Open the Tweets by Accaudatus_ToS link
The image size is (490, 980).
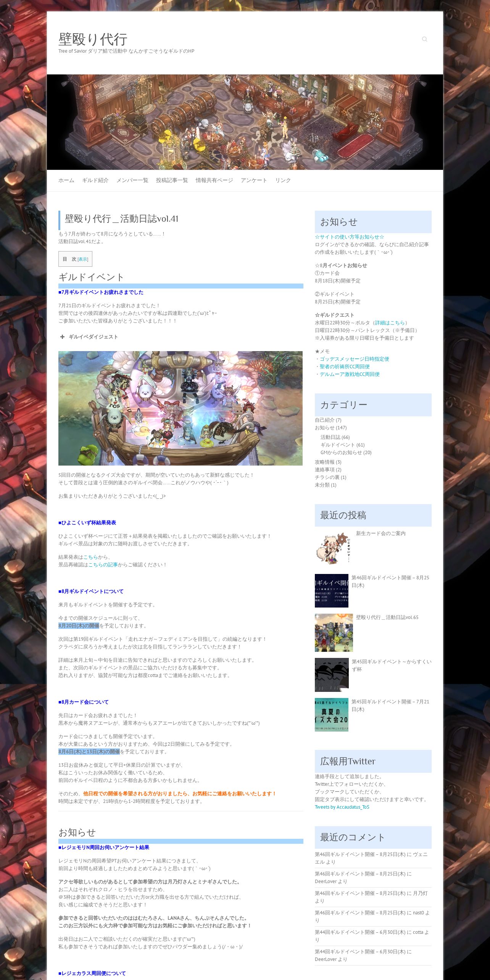coord(342,807)
